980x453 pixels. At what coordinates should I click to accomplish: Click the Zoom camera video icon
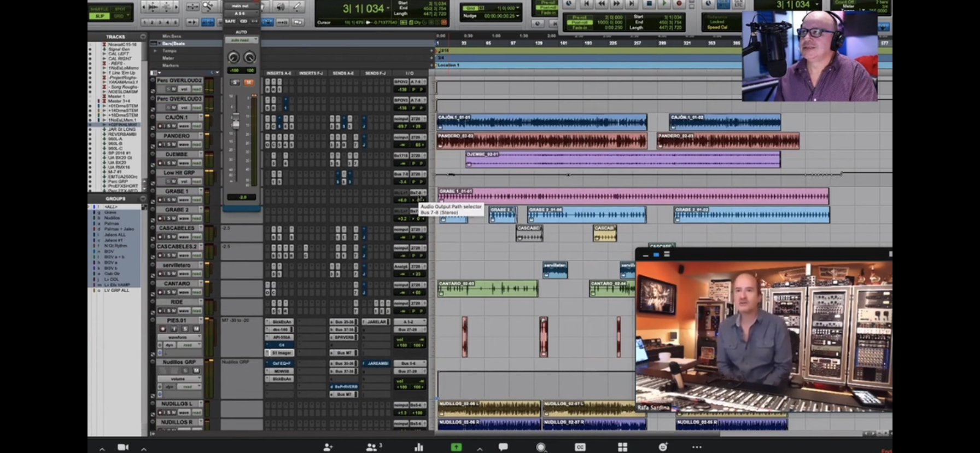123,448
